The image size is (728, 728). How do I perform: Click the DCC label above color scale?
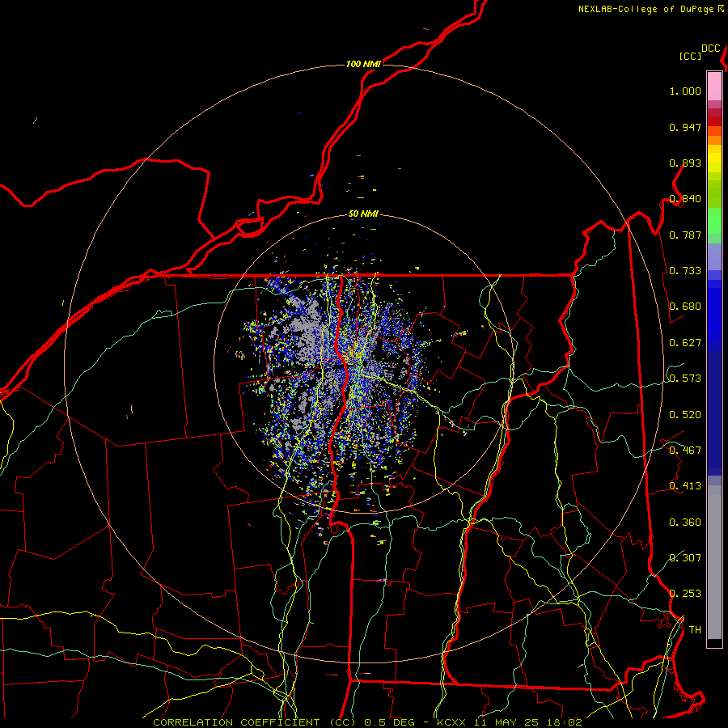711,49
